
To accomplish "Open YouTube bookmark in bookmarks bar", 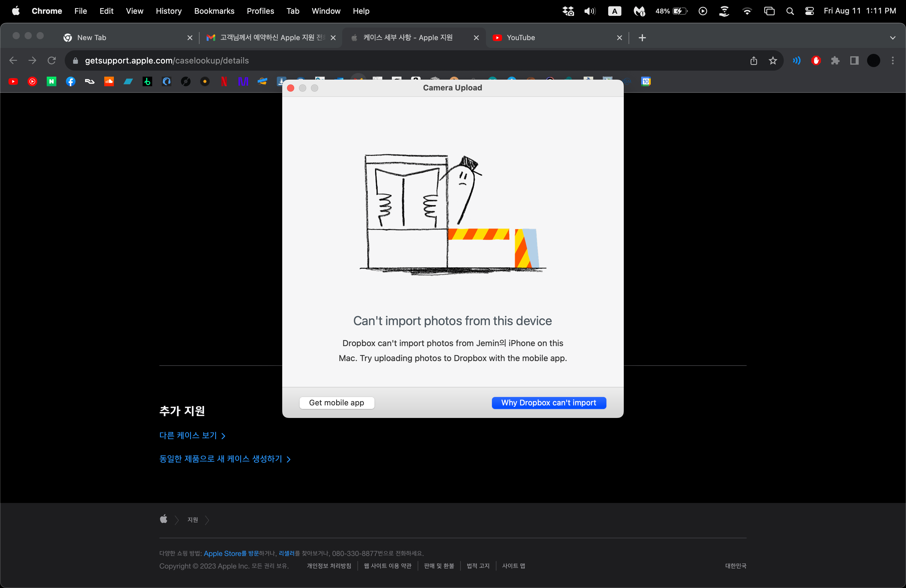I will point(13,81).
